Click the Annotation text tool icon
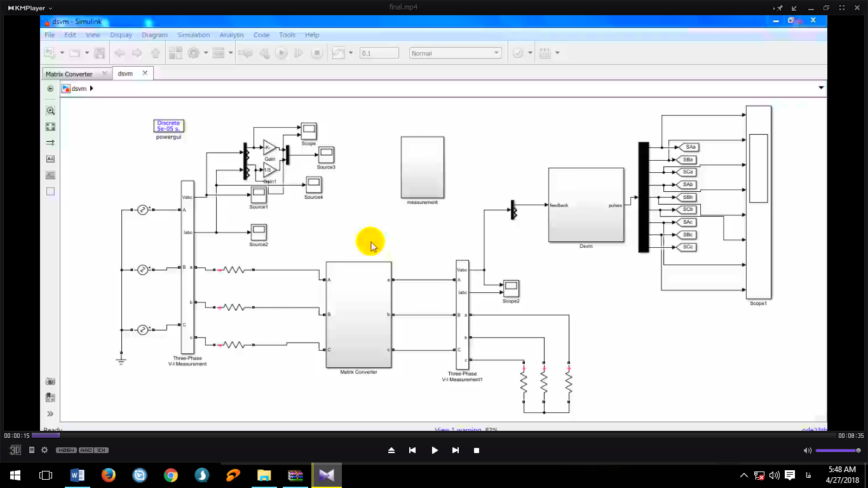 pos(50,159)
